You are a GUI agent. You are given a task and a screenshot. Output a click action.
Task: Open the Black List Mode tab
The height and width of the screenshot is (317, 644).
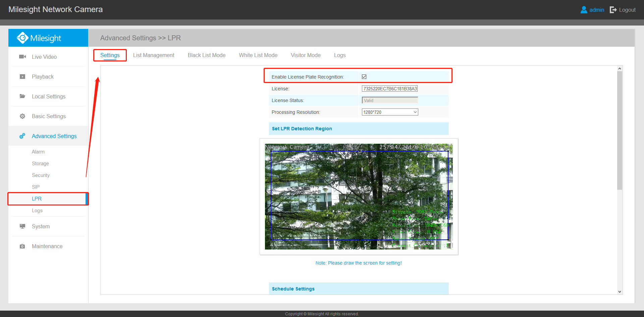coord(207,55)
